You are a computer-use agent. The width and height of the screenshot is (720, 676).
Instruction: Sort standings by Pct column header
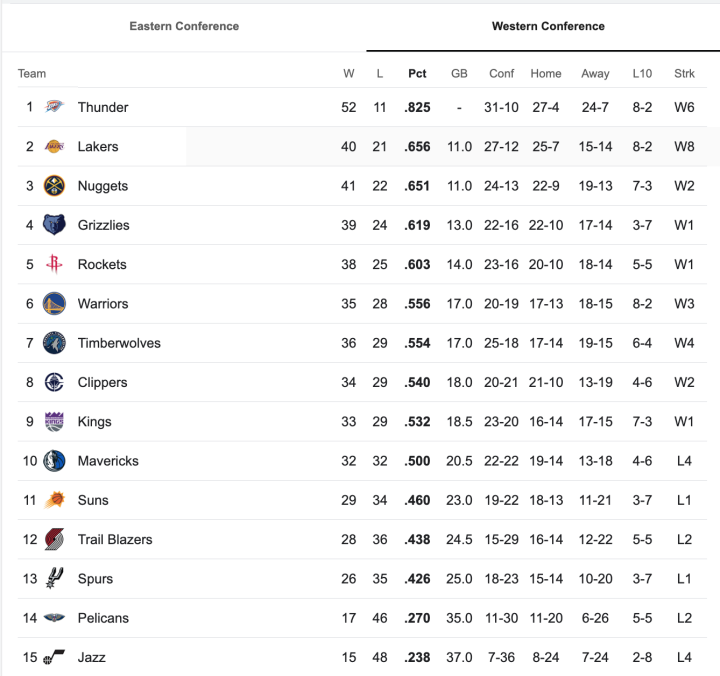tap(417, 73)
